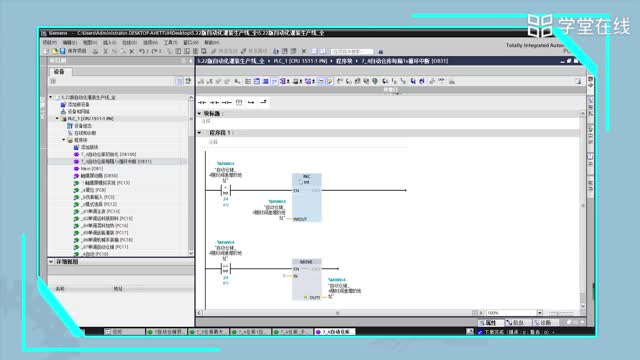Insert normally closed contact from favorites bar

(214, 102)
